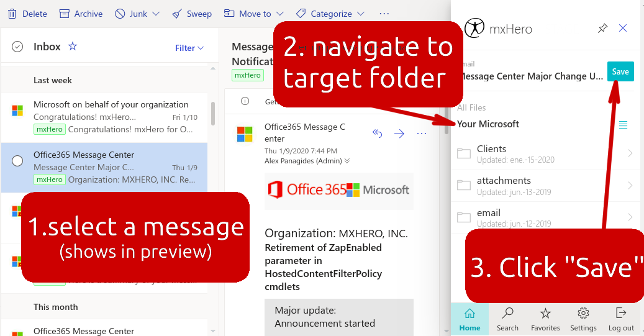Close the mxHero panel

[623, 28]
